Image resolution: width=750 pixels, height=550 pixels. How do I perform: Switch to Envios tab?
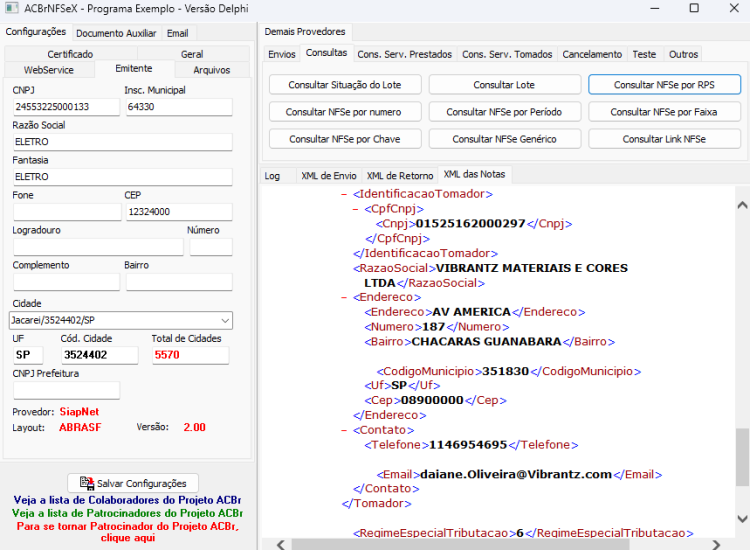point(282,54)
